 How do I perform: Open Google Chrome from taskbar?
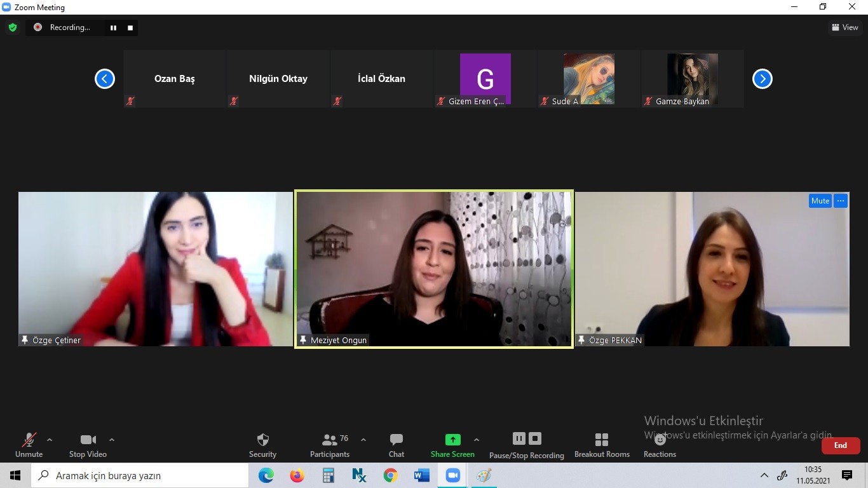pyautogui.click(x=390, y=475)
